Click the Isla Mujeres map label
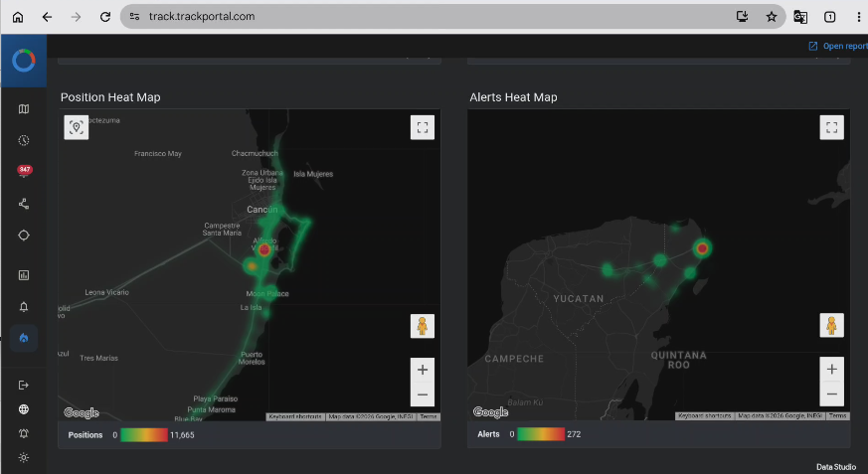Image resolution: width=868 pixels, height=474 pixels. pos(313,174)
